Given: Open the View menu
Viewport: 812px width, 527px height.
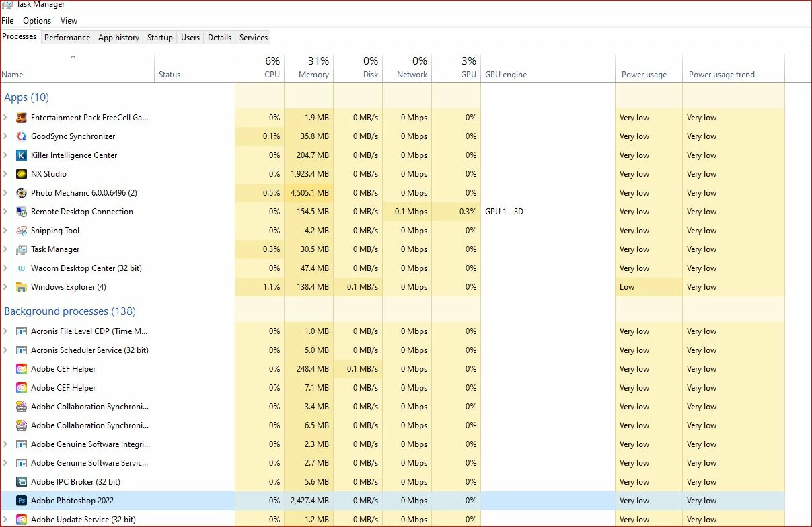Looking at the screenshot, I should [x=69, y=21].
